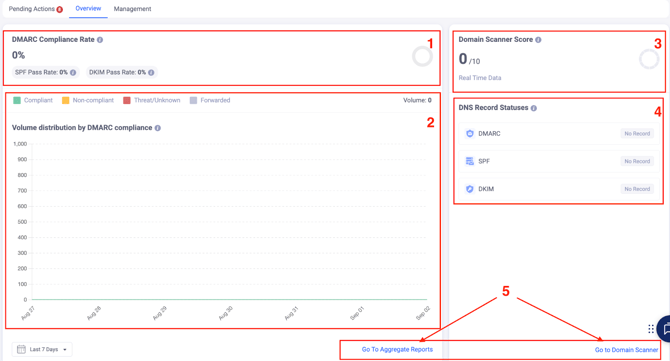Click the SPF record icon
Image resolution: width=670 pixels, height=361 pixels.
pyautogui.click(x=470, y=161)
